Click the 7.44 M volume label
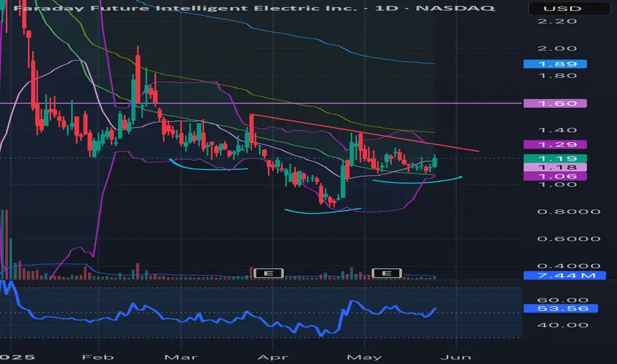This screenshot has height=364, width=617. click(x=564, y=275)
